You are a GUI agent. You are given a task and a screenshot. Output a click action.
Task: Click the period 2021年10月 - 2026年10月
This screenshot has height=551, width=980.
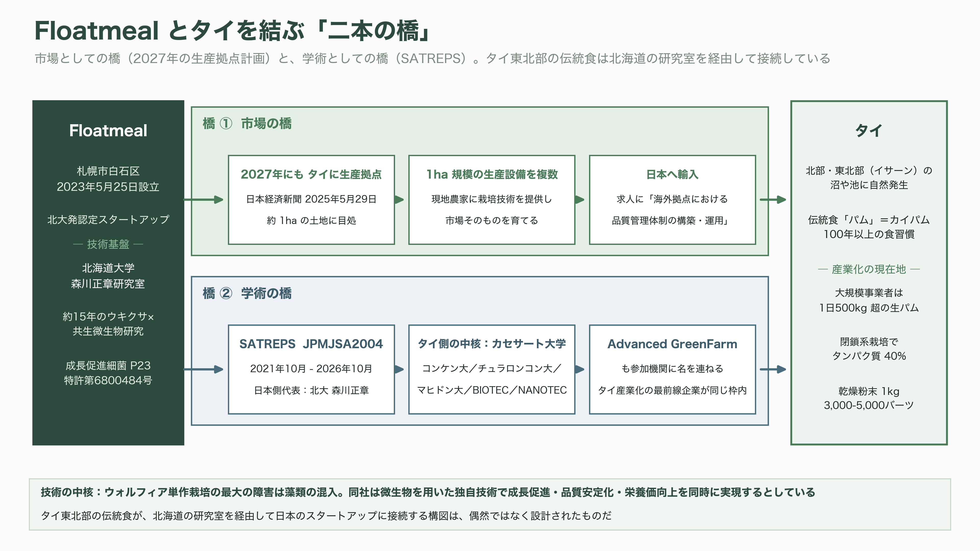311,368
